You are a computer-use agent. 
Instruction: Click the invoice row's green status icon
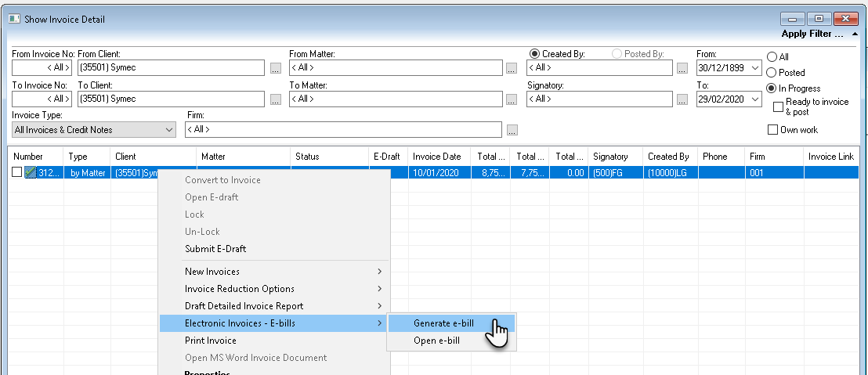pyautogui.click(x=31, y=172)
